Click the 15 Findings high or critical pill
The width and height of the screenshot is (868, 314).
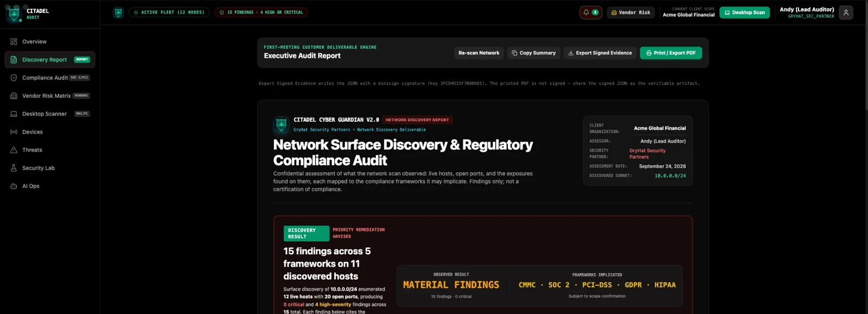tap(261, 12)
